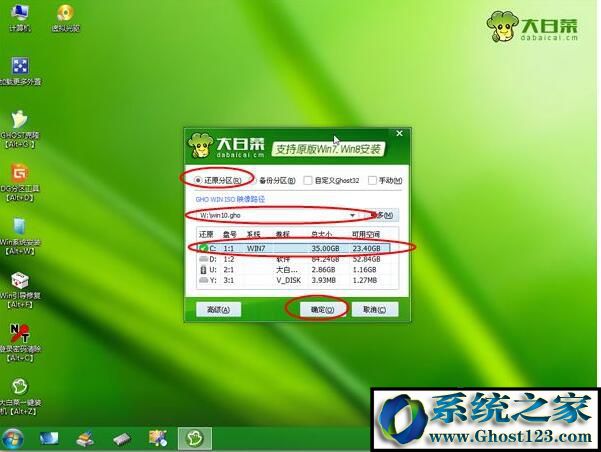The width and height of the screenshot is (601, 452).
Task: Click the taskbar icon with magnifier
Action: point(158,439)
